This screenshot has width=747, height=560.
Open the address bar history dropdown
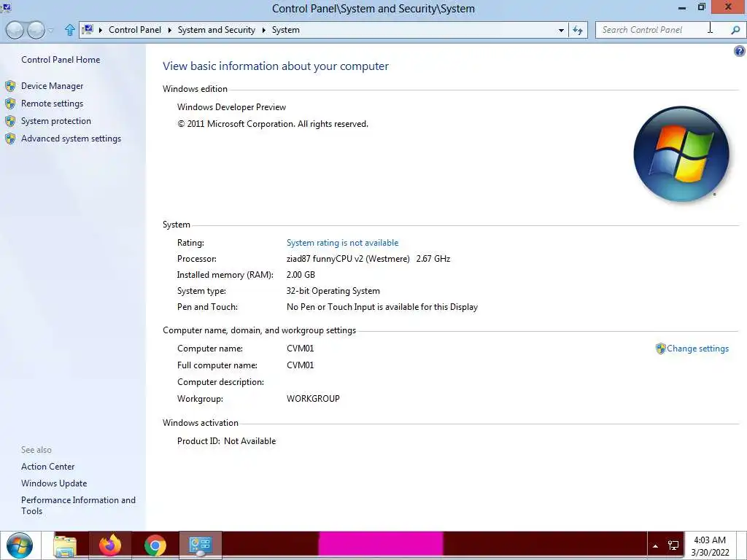click(x=561, y=30)
